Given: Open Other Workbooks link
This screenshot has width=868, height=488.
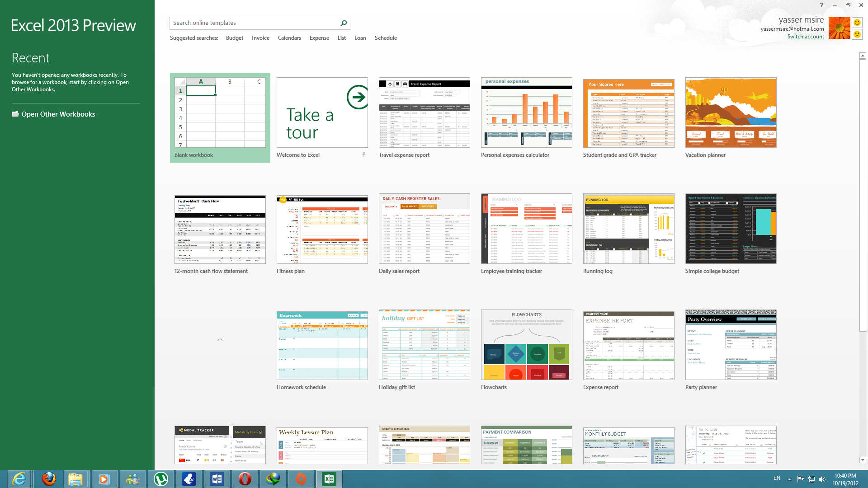Looking at the screenshot, I should [53, 114].
